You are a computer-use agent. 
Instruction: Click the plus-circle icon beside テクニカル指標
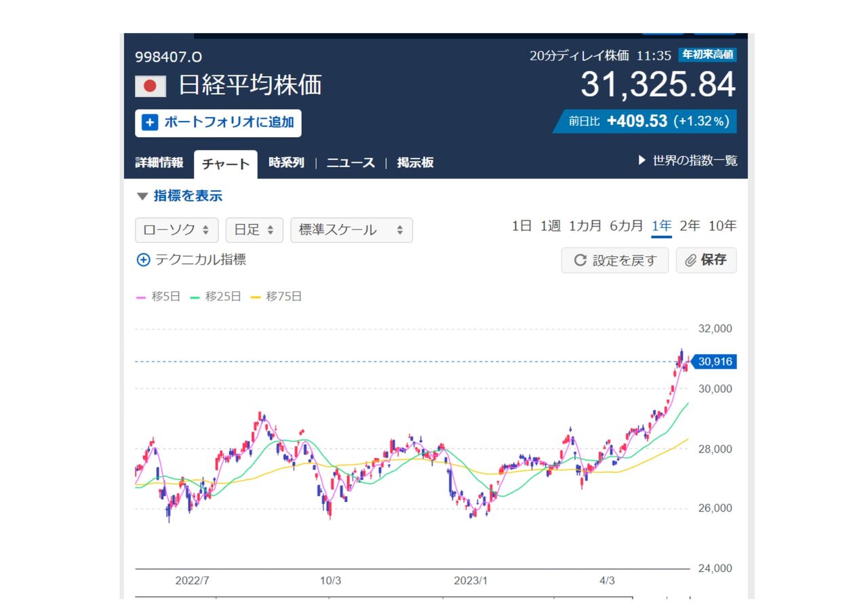tap(143, 260)
